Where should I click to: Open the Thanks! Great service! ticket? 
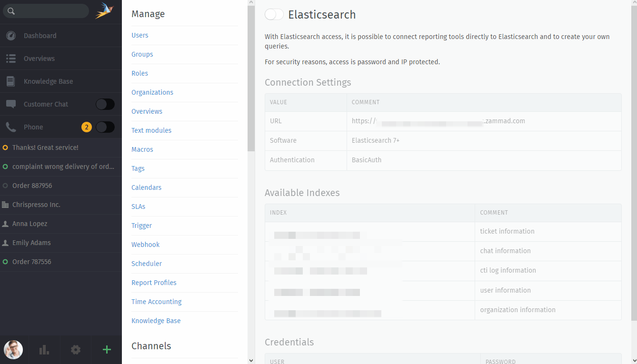tap(61, 148)
